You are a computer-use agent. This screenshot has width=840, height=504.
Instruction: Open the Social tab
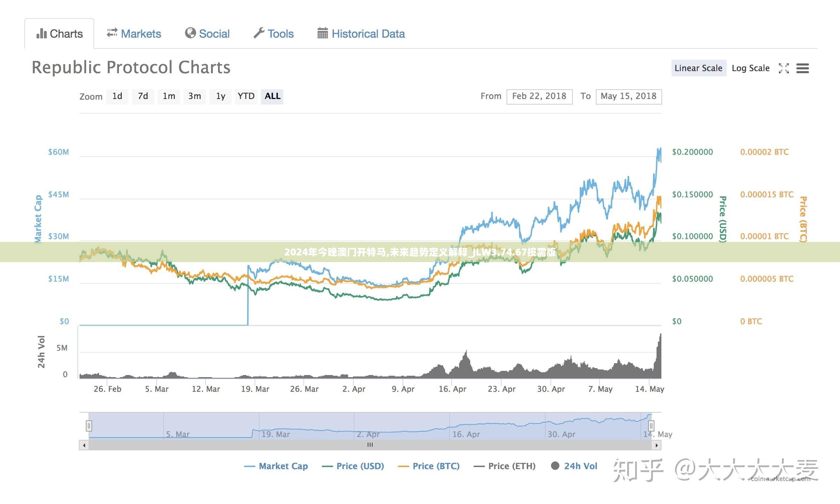207,34
